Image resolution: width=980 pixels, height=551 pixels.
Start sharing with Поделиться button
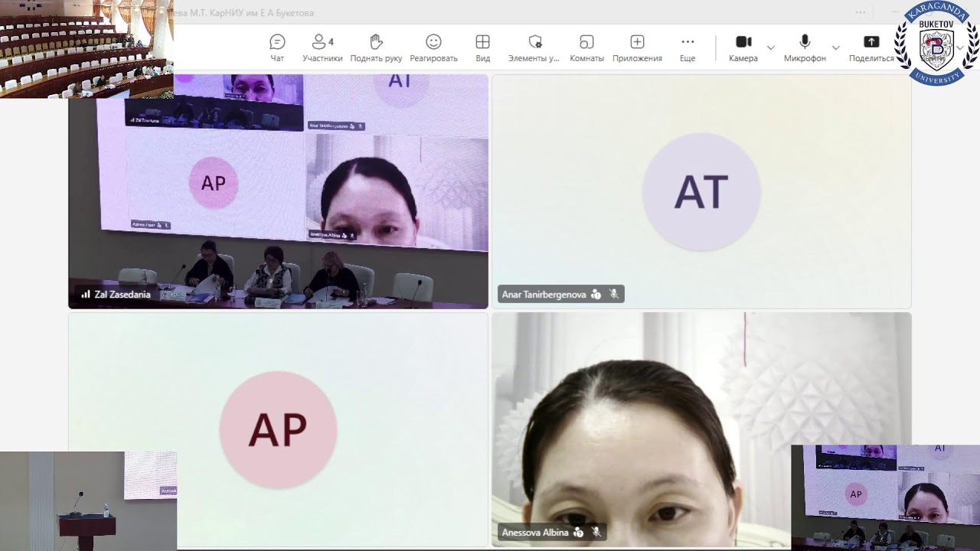click(x=871, y=47)
